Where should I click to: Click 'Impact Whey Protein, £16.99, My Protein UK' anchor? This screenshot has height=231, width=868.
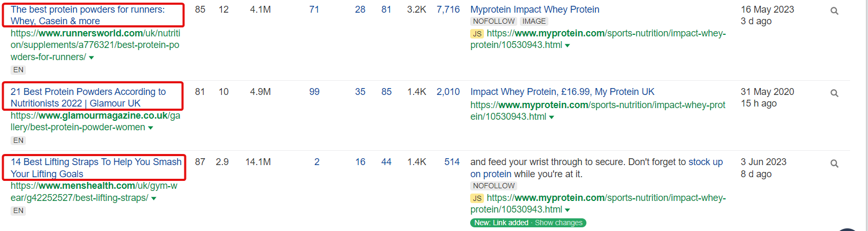click(x=562, y=92)
